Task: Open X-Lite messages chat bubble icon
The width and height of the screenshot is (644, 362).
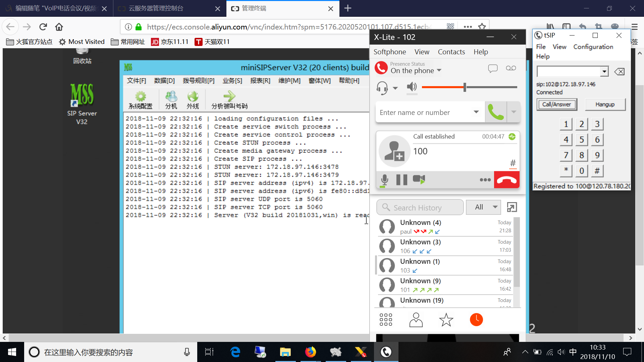Action: click(x=493, y=68)
